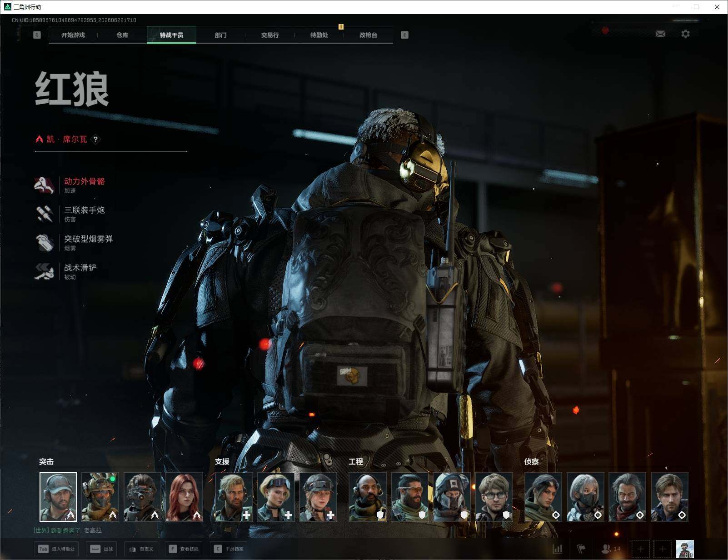Click the Q previous-tab key icon
The width and height of the screenshot is (728, 560).
tap(37, 35)
